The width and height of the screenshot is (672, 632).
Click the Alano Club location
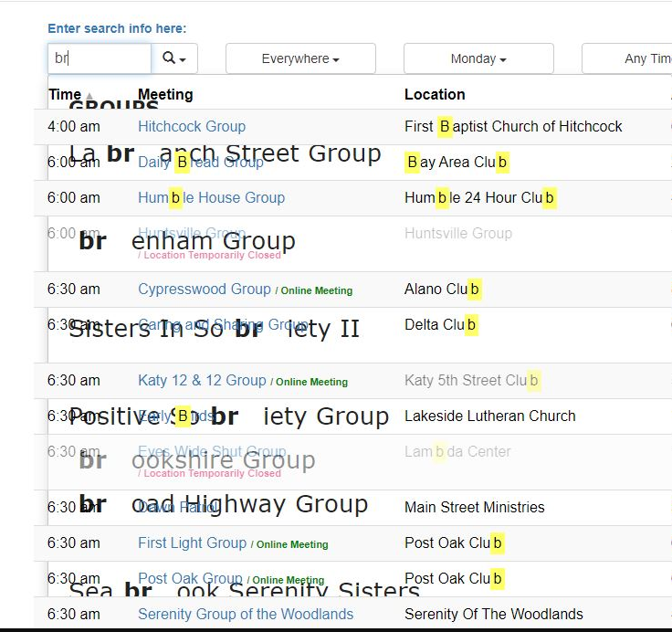coord(443,289)
